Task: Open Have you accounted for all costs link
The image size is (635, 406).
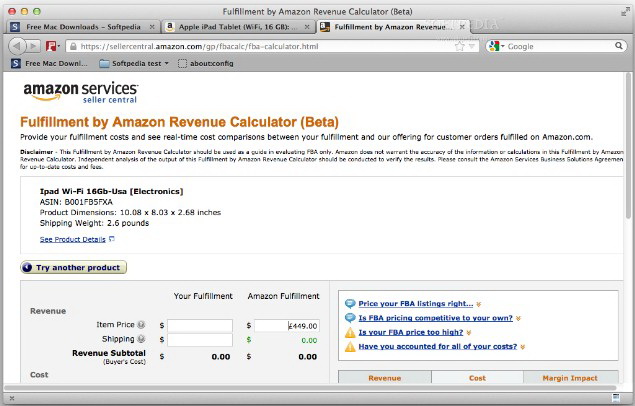Action: tap(438, 346)
